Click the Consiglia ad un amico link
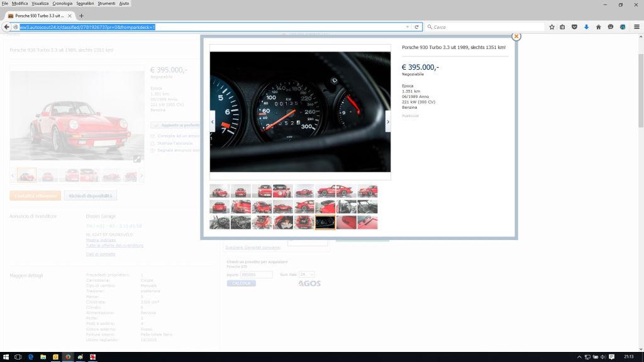This screenshot has height=362, width=644. (179, 136)
